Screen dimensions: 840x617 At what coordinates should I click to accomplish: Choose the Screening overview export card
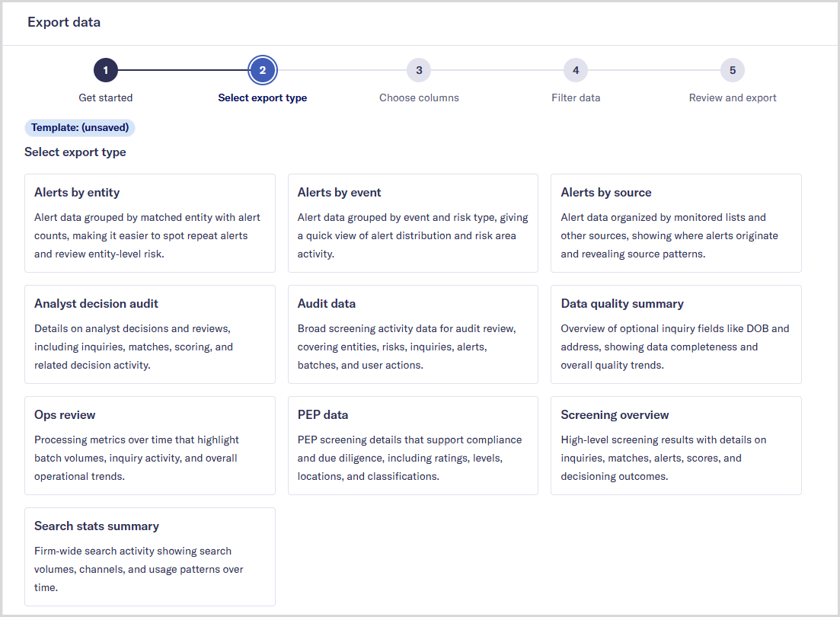coord(676,446)
